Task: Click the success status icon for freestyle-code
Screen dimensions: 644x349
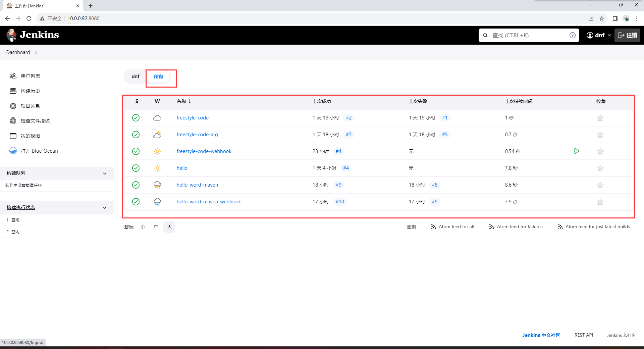Action: pos(136,118)
